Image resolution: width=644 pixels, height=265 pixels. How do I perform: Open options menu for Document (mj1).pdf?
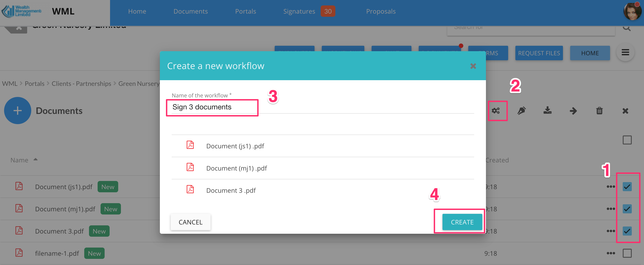[x=610, y=209]
